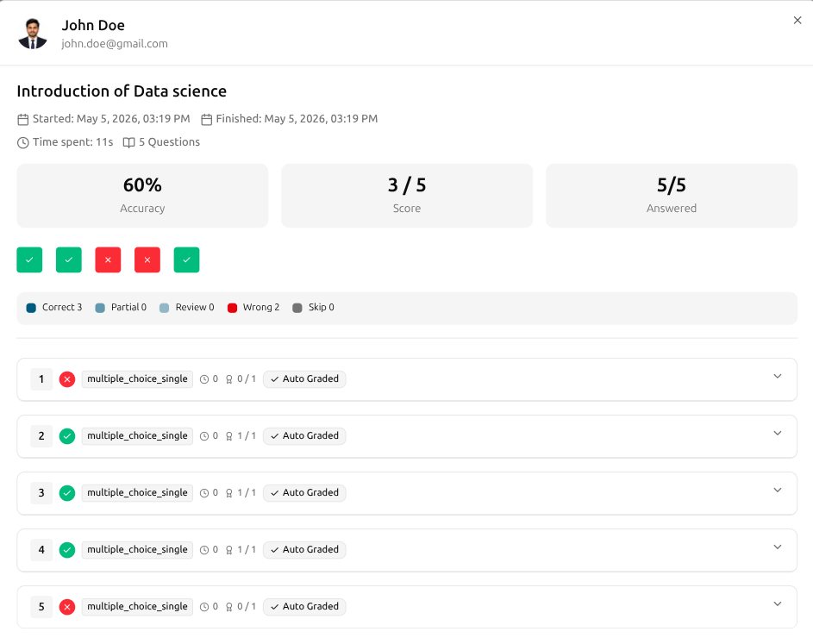Click multiple_choice_single tag on question 4
The width and height of the screenshot is (813, 644).
137,550
